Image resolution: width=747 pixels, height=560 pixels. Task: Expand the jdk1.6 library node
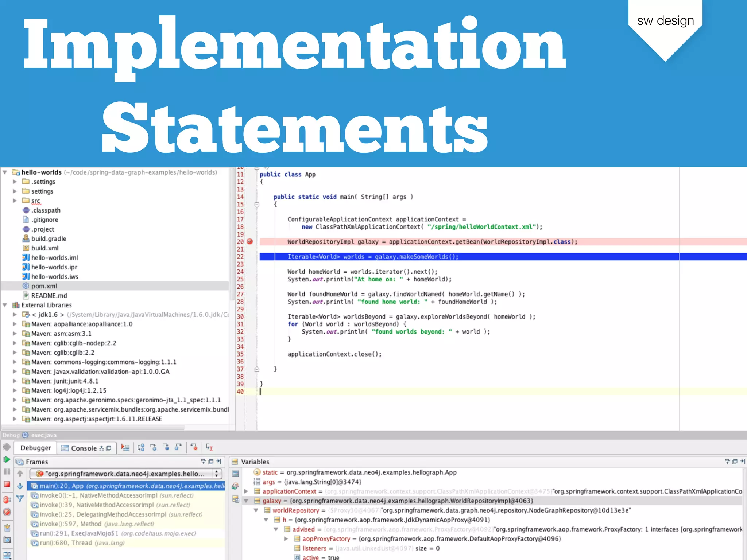click(x=15, y=314)
